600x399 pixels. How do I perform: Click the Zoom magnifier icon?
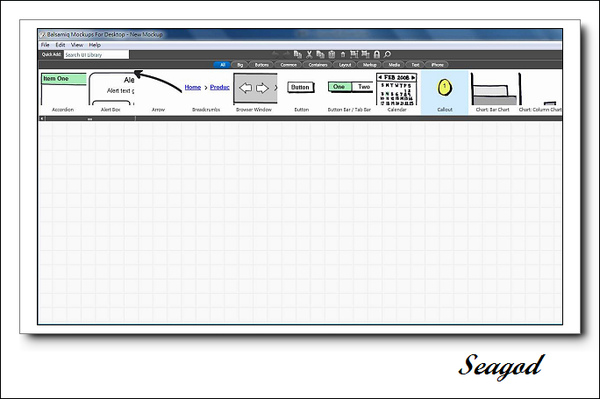(387, 55)
